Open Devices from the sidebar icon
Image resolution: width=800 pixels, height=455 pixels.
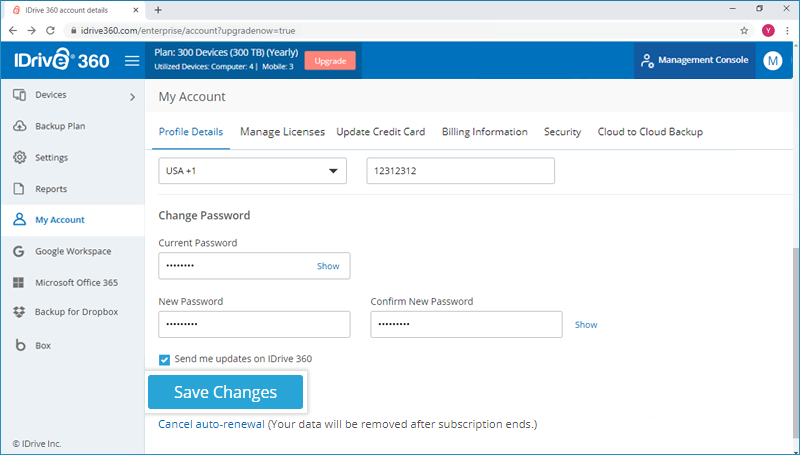19,96
